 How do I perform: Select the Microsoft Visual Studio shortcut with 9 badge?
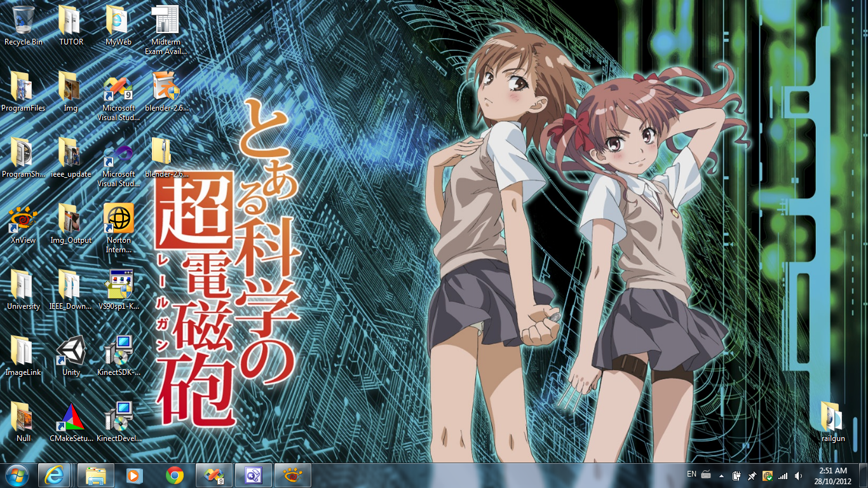click(x=118, y=96)
